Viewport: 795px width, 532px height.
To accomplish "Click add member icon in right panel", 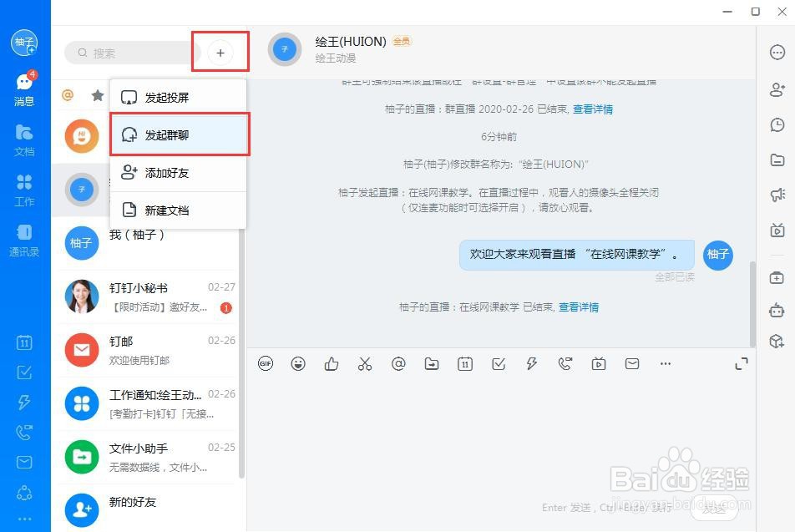I will pyautogui.click(x=777, y=89).
